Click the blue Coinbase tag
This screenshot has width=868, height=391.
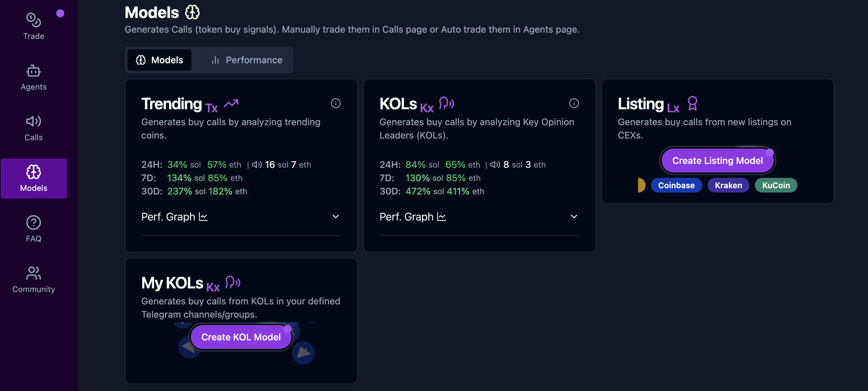coord(676,185)
